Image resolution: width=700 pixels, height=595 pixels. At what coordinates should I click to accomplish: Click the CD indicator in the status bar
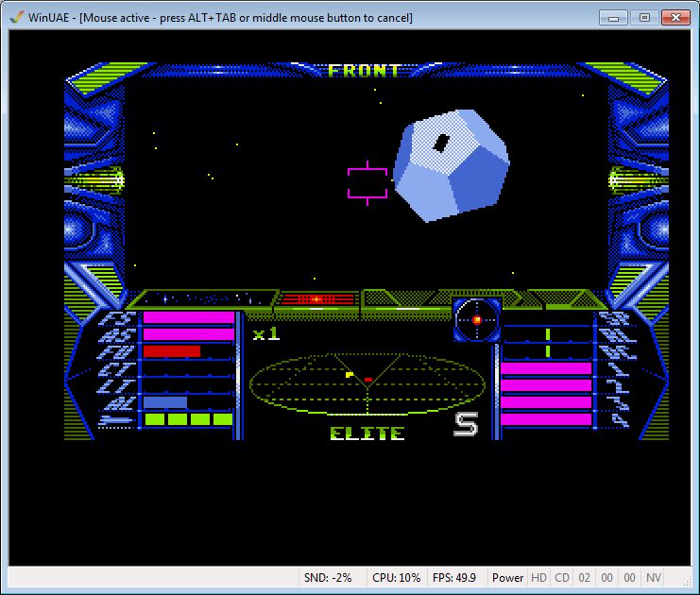562,578
